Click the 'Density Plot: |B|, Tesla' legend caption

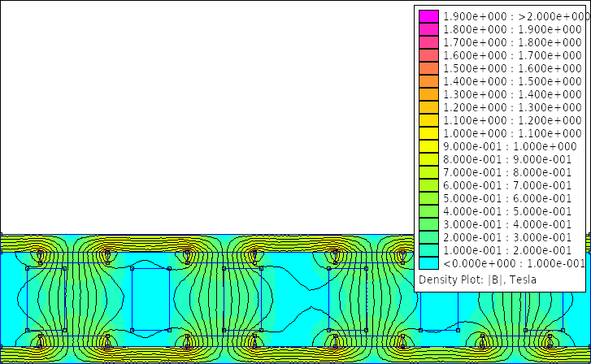[477, 280]
